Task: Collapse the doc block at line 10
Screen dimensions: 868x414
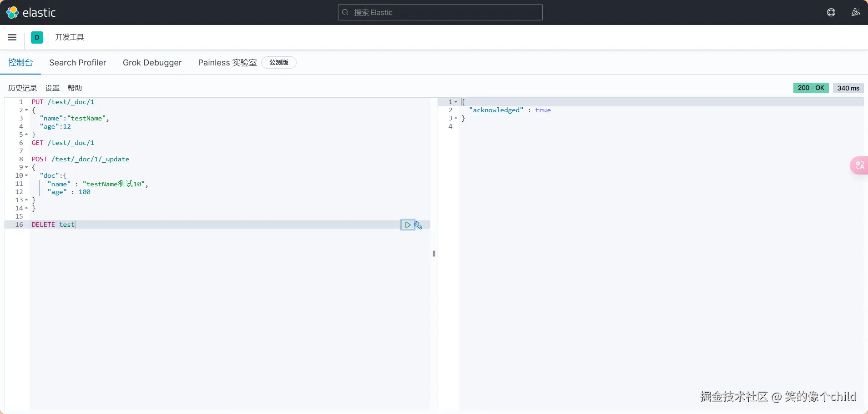Action: (x=26, y=175)
